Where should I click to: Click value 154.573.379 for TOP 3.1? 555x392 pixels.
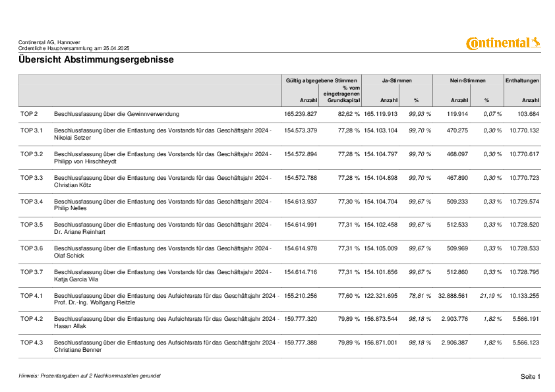301,130
